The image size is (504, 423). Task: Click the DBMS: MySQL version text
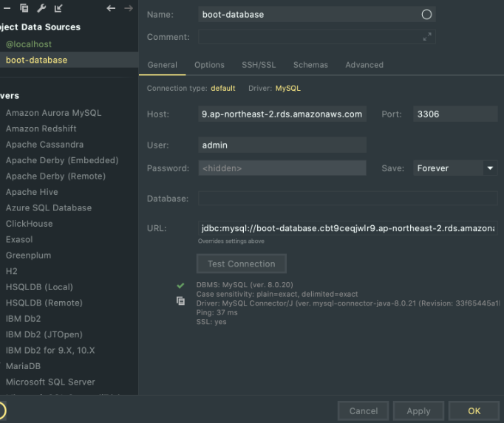(245, 285)
